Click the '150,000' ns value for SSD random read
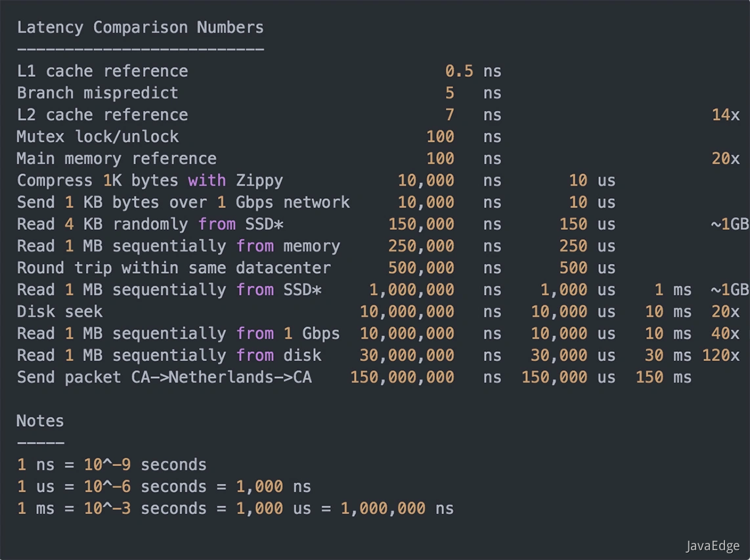750x560 pixels. (x=421, y=225)
